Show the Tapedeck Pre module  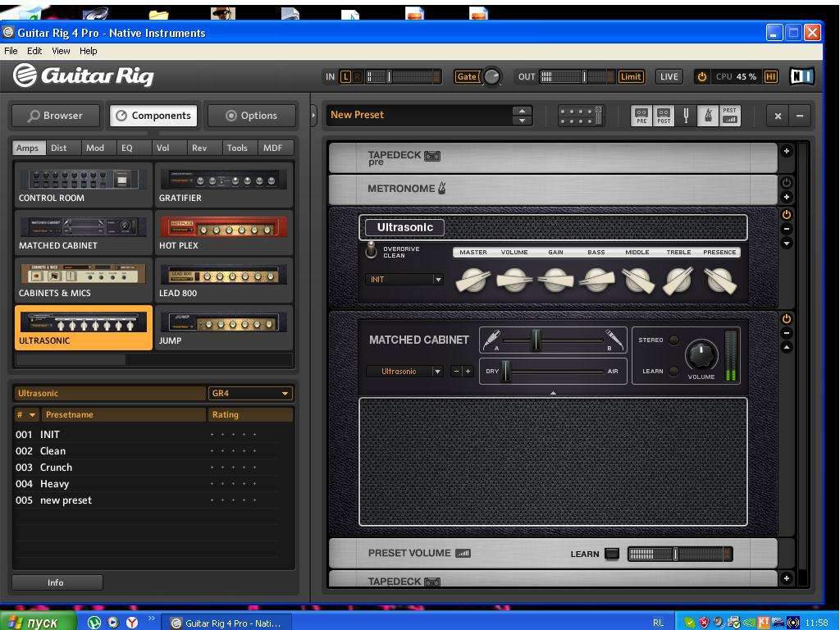641,116
